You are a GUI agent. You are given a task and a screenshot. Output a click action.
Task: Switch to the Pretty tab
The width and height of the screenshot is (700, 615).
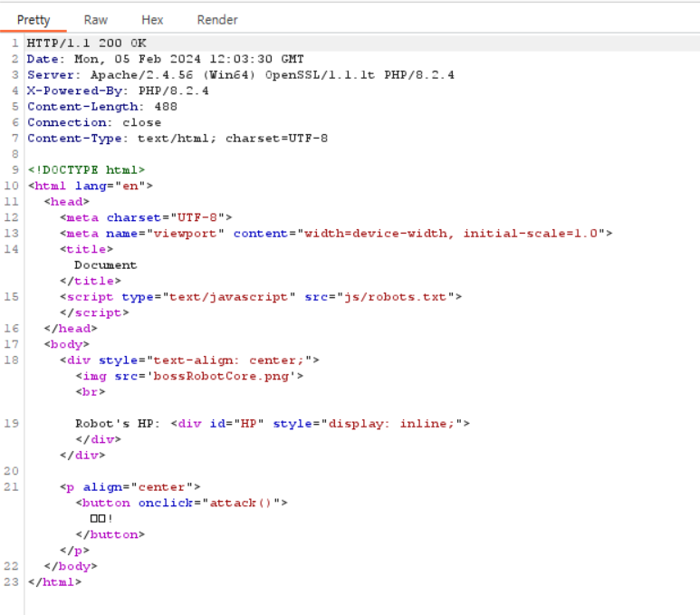tap(34, 20)
